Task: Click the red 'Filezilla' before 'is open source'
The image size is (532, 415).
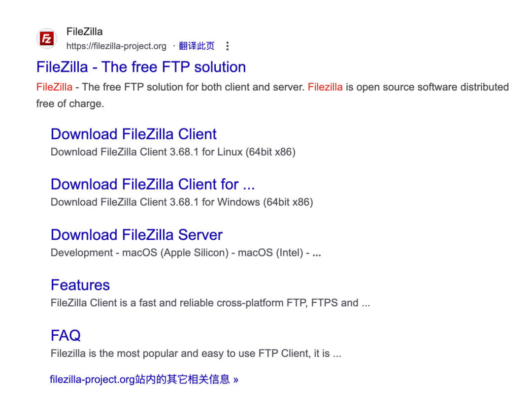Action: click(325, 87)
